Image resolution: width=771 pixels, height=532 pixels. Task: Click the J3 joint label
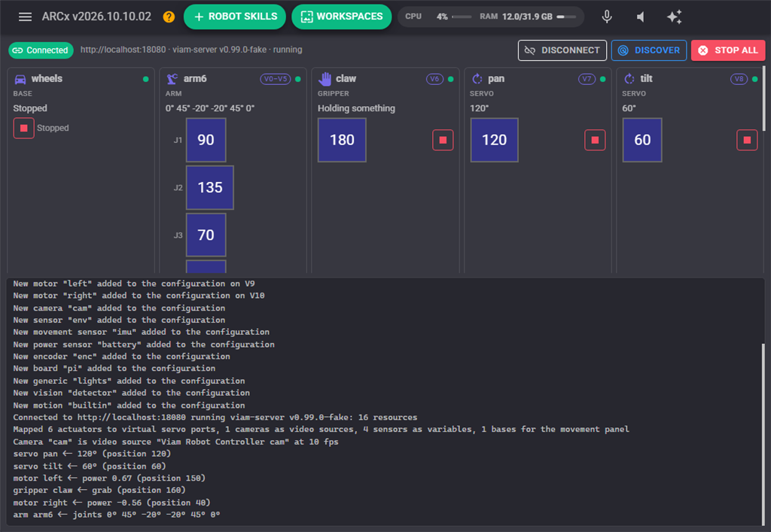(178, 236)
